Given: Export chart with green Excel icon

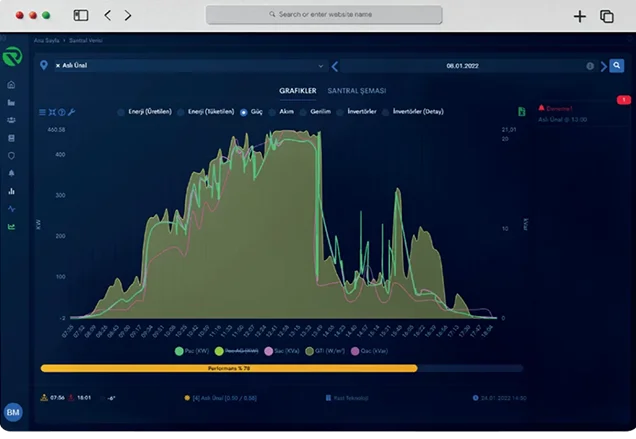Looking at the screenshot, I should coord(522,112).
